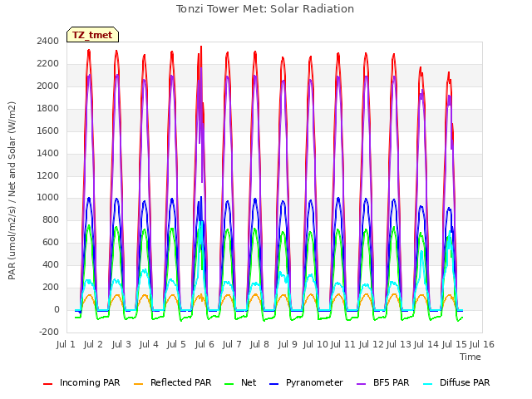Click the 1200 y-axis tick value
This screenshot has width=532, height=399.
[48, 175]
